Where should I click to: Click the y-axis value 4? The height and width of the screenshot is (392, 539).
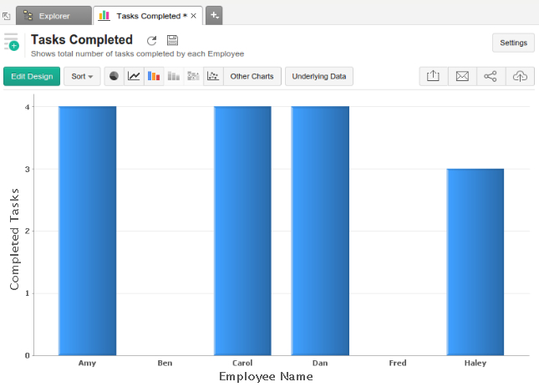click(x=27, y=107)
